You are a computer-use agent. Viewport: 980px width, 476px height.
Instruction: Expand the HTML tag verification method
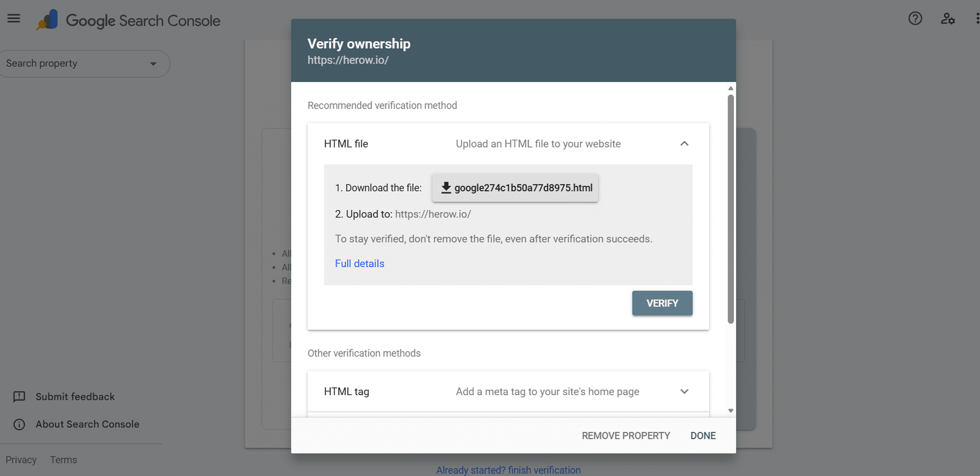coord(684,391)
